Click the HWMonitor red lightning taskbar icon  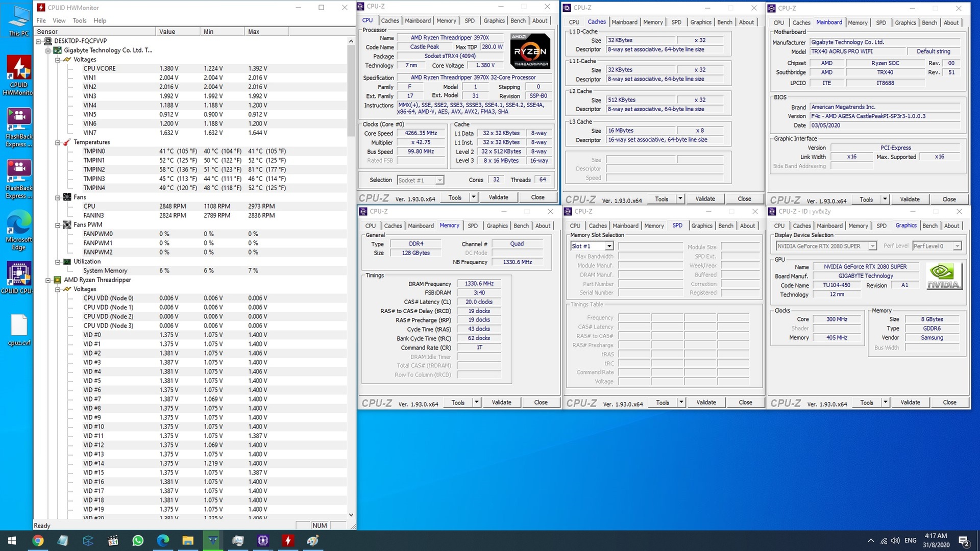(288, 541)
